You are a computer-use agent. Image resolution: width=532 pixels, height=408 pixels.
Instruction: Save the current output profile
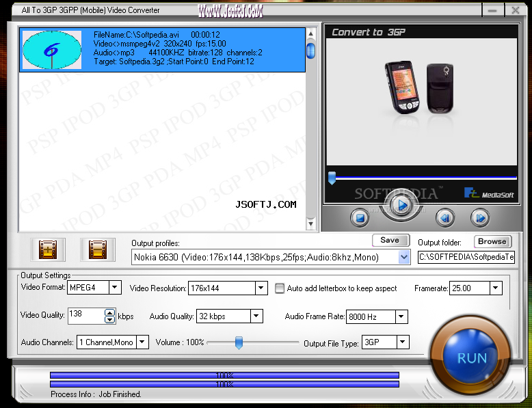pos(391,240)
